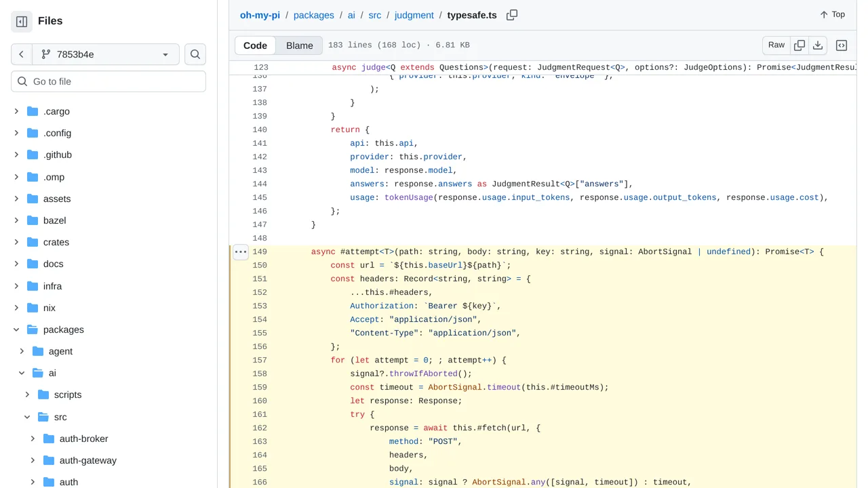Viewport: 868px width, 488px height.
Task: Copy raw file contents icon
Action: [x=800, y=45]
